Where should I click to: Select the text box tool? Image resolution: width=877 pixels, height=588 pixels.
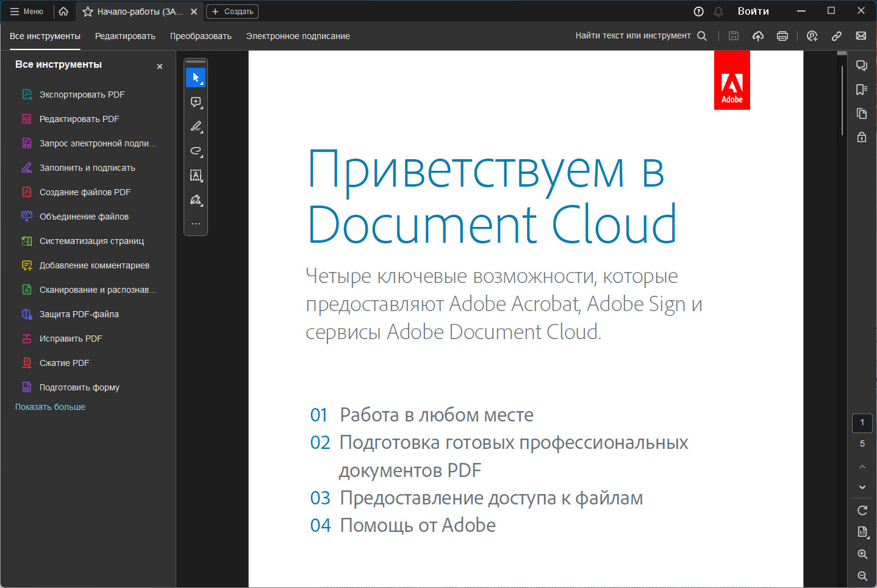coord(196,175)
